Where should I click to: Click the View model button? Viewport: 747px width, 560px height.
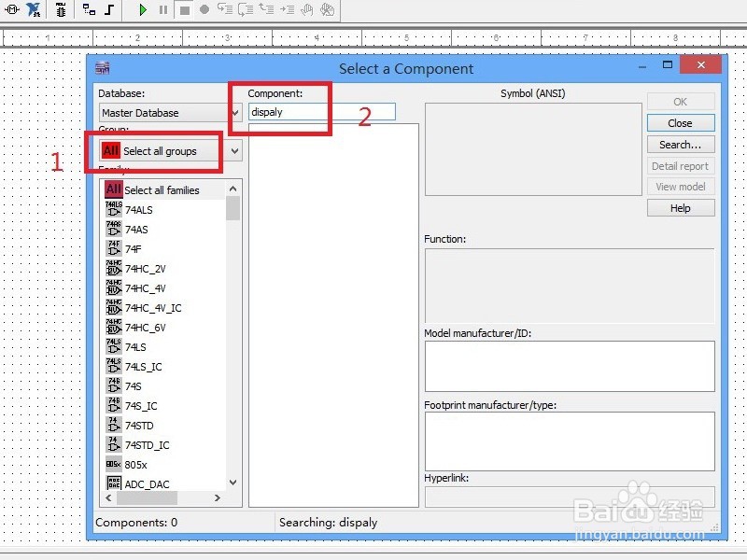(x=681, y=187)
